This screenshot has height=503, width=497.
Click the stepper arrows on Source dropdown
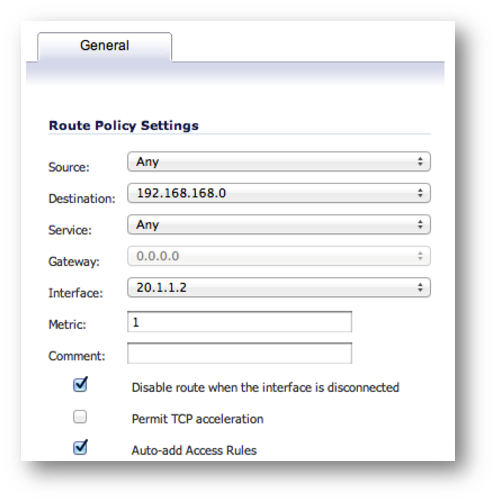point(420,162)
